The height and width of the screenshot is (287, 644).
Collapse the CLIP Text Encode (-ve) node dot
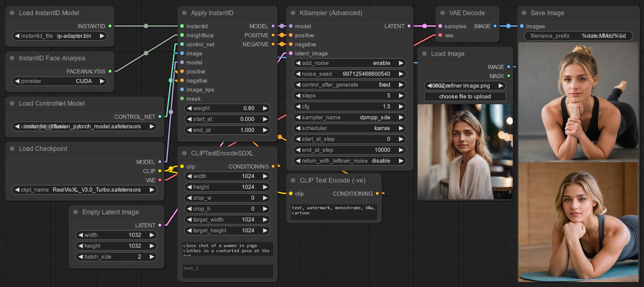tap(293, 180)
